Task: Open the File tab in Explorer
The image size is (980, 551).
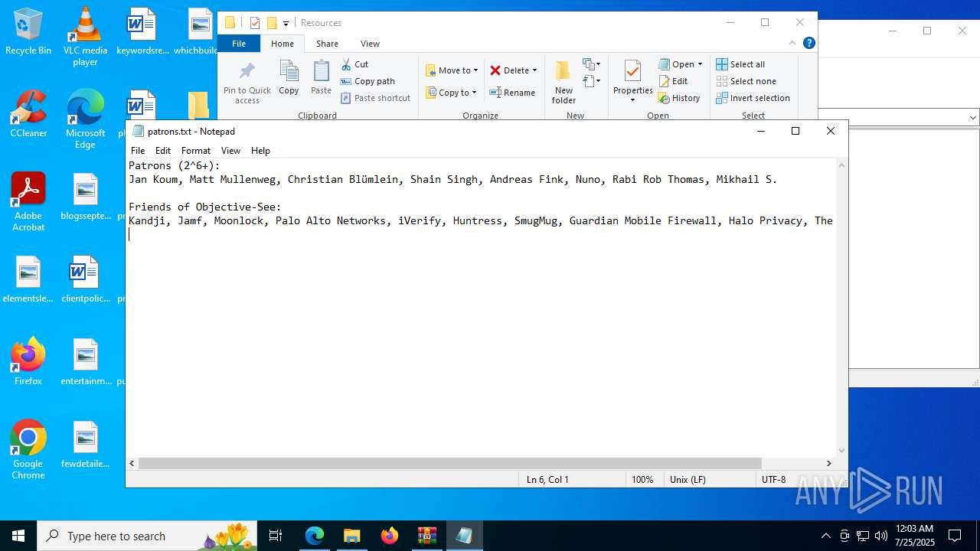Action: (239, 44)
